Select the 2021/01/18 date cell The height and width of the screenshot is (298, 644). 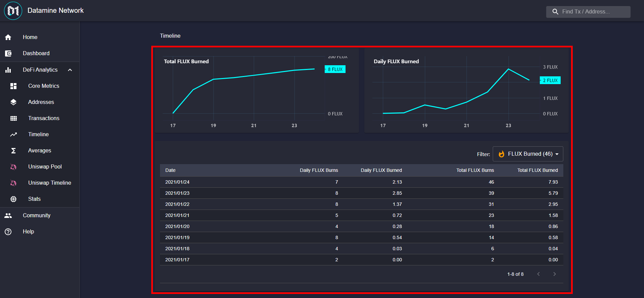177,249
